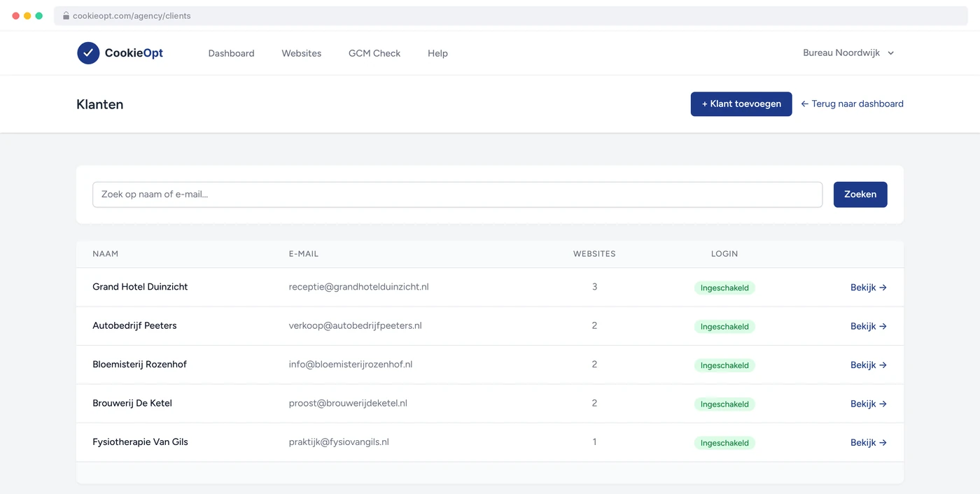Click the Ingeschakeld badge for Brouwerij De Ketel
This screenshot has width=980, height=494.
pos(724,404)
